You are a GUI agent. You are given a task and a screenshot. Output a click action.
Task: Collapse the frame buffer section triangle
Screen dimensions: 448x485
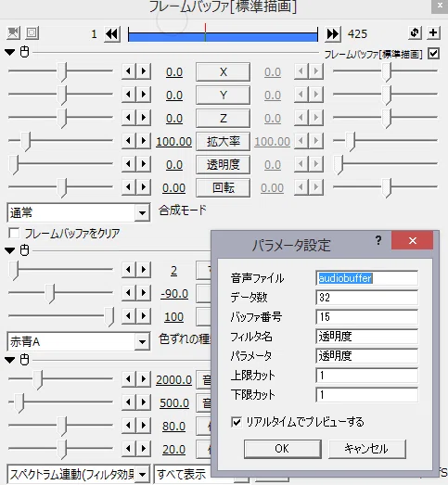(10, 52)
